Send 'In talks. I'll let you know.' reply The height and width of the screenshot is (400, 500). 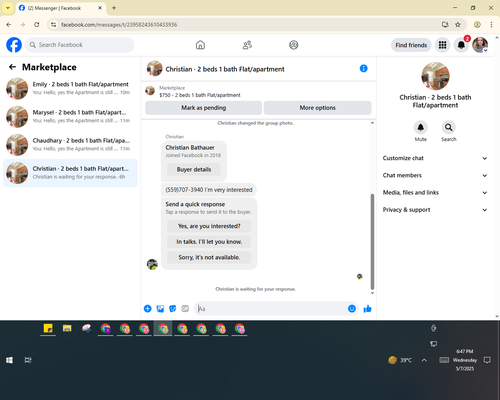click(209, 242)
